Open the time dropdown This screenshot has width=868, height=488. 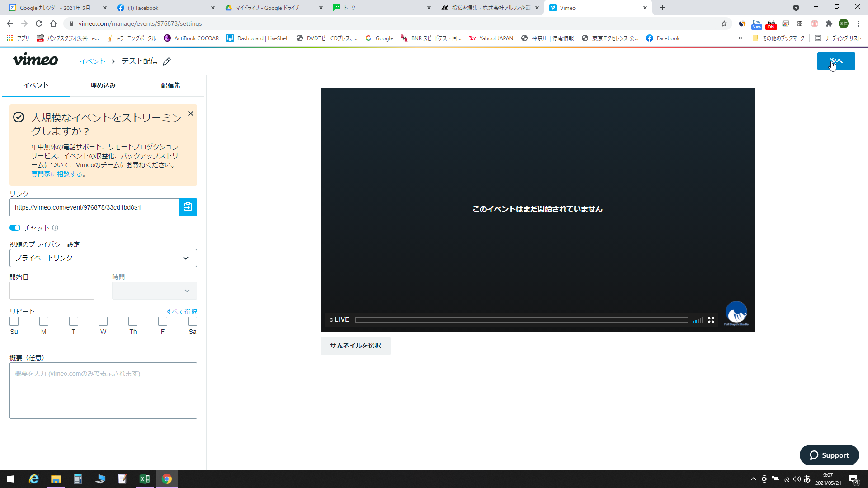[155, 291]
